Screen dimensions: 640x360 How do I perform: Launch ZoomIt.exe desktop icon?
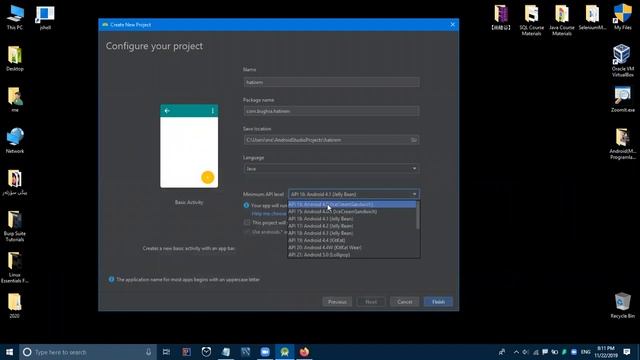622,99
